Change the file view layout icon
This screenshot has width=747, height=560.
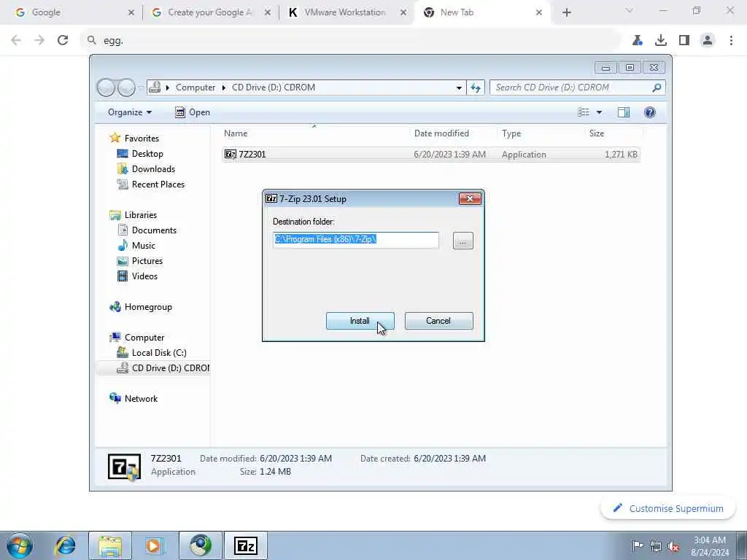click(584, 112)
